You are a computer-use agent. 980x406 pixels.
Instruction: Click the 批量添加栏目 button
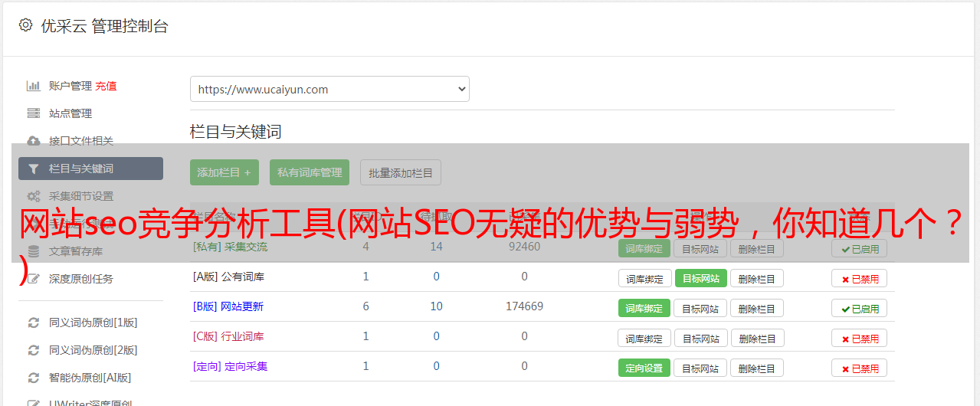click(x=401, y=172)
